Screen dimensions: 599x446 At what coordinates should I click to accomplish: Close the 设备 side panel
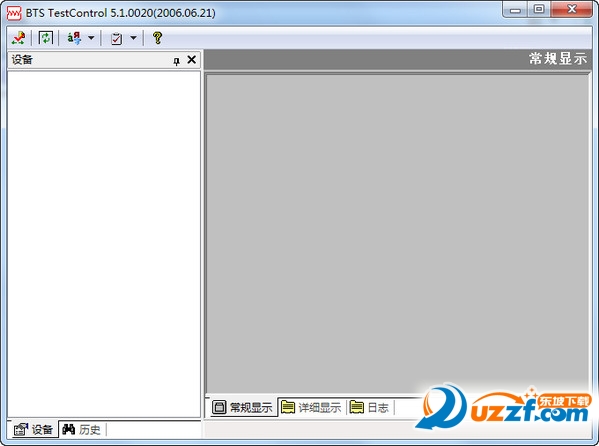[x=191, y=60]
